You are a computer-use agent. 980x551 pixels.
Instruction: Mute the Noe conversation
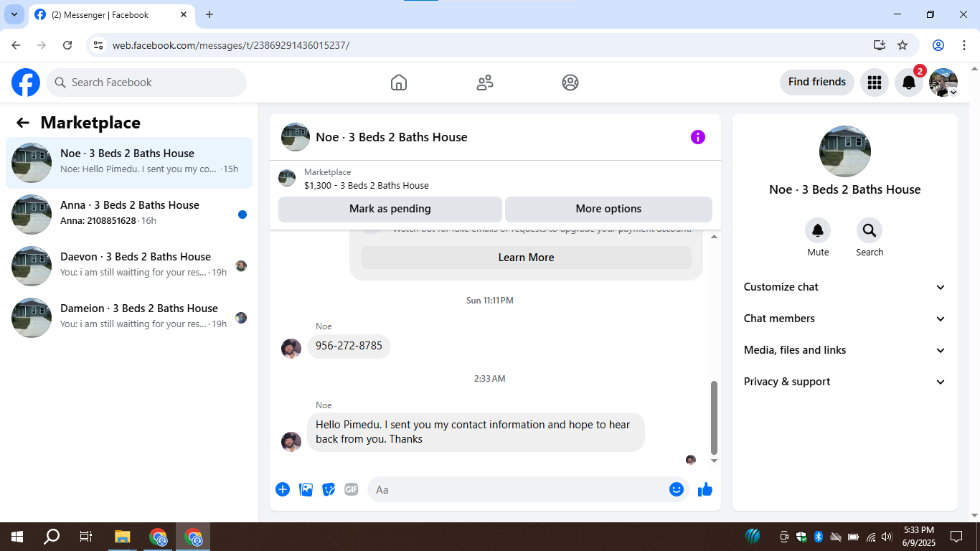[x=818, y=230]
